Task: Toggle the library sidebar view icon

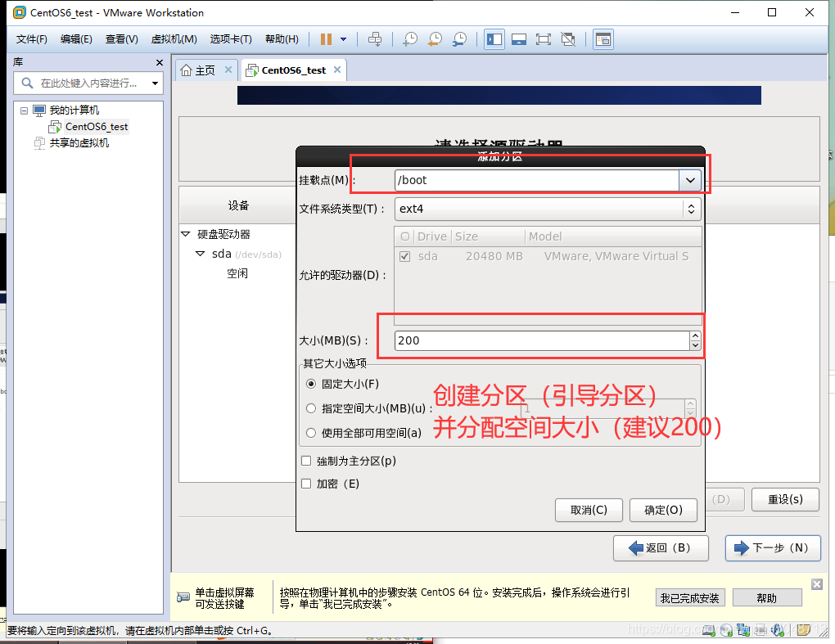Action: 494,38
